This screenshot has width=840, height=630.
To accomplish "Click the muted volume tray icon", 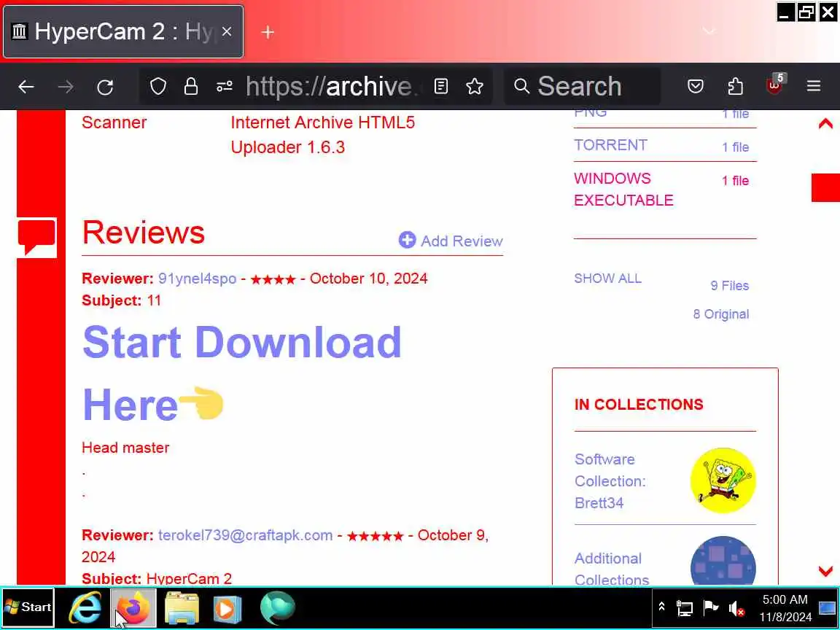I will (736, 608).
